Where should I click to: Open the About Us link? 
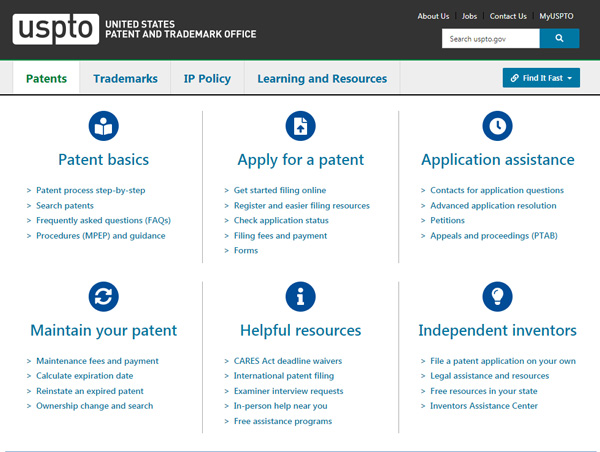(x=433, y=16)
